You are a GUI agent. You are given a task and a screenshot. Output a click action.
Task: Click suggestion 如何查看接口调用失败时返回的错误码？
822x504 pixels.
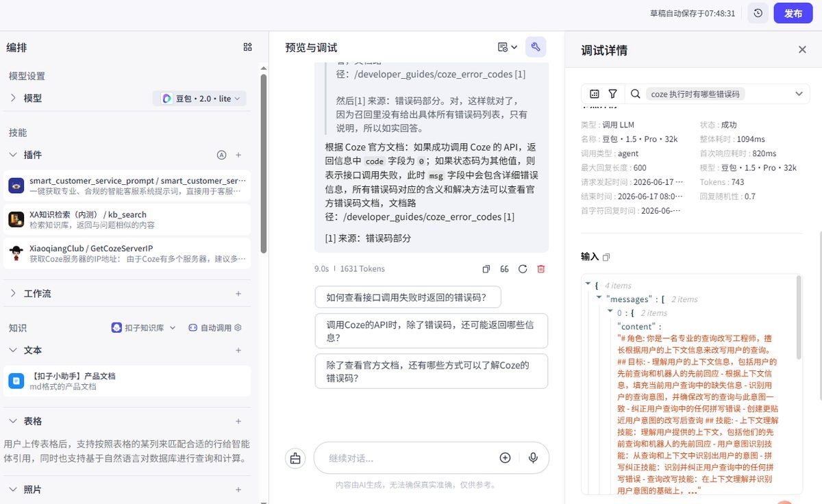pyautogui.click(x=408, y=297)
